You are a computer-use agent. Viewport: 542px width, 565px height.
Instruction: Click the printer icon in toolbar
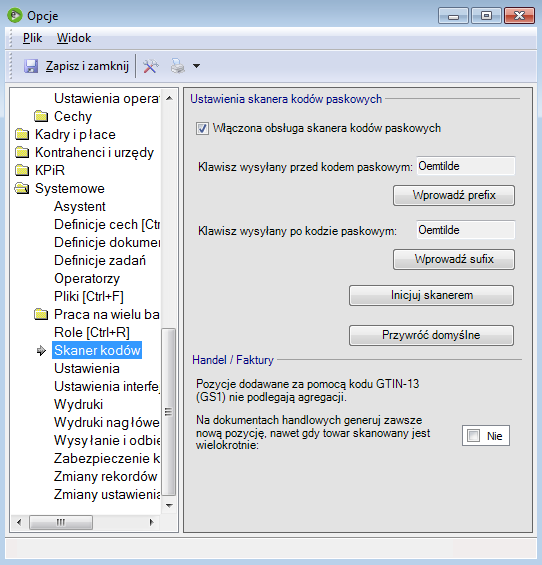[177, 66]
